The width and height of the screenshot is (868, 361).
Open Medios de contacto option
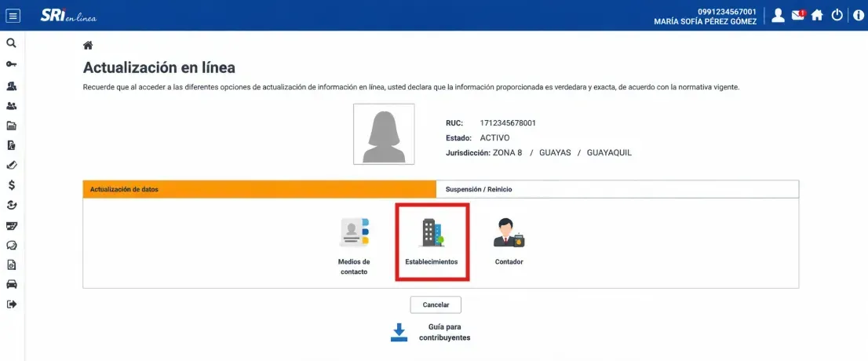tap(354, 246)
